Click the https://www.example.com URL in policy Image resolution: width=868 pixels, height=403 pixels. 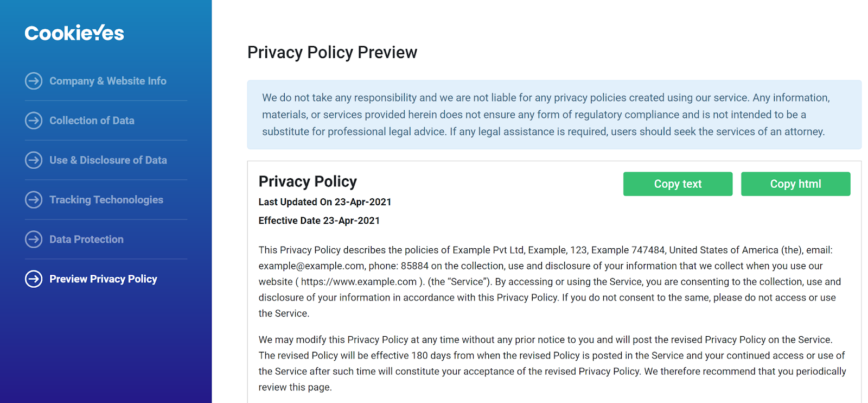pos(359,282)
